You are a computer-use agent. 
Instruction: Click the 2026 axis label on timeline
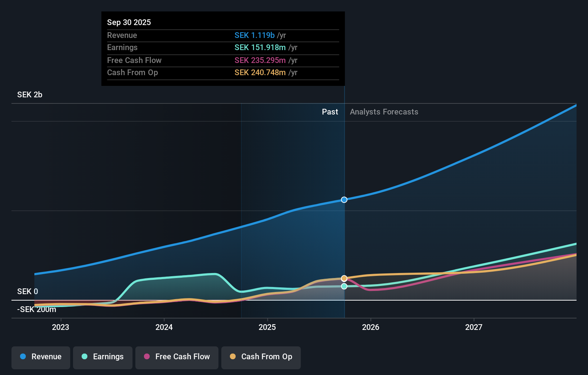[371, 327]
